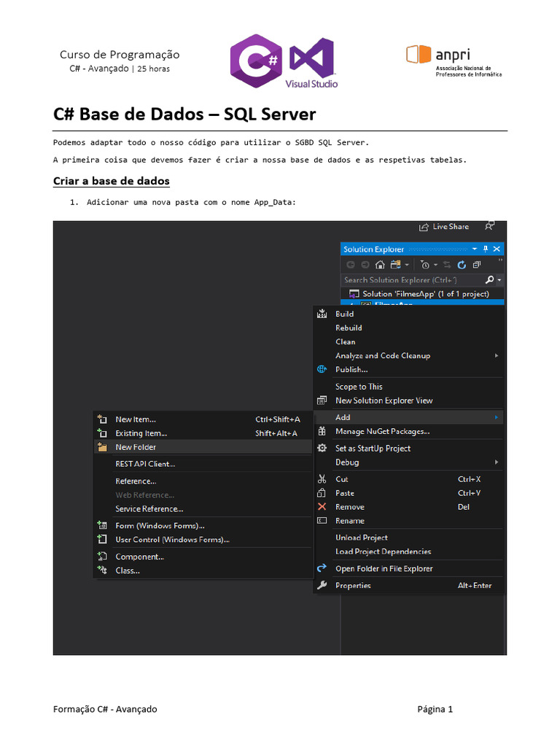The image size is (560, 747).
Task: Click the Forward arrow in Solution Explorer toolbar
Action: tap(365, 265)
